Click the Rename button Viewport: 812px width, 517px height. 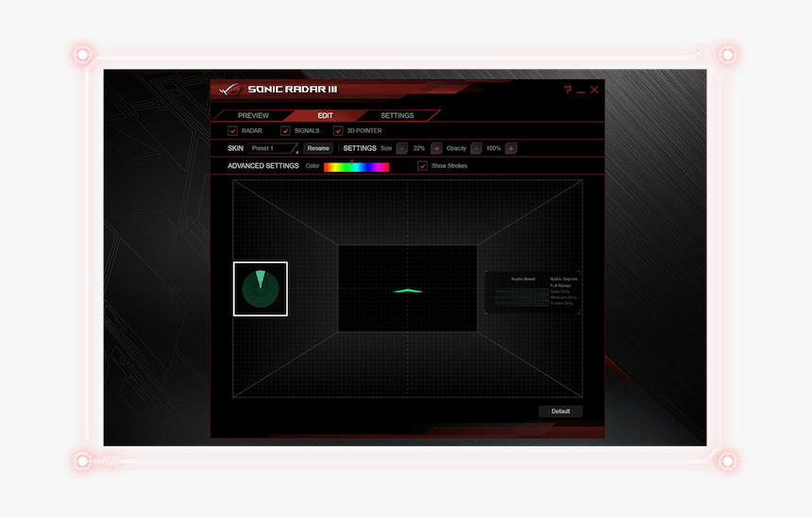click(318, 148)
